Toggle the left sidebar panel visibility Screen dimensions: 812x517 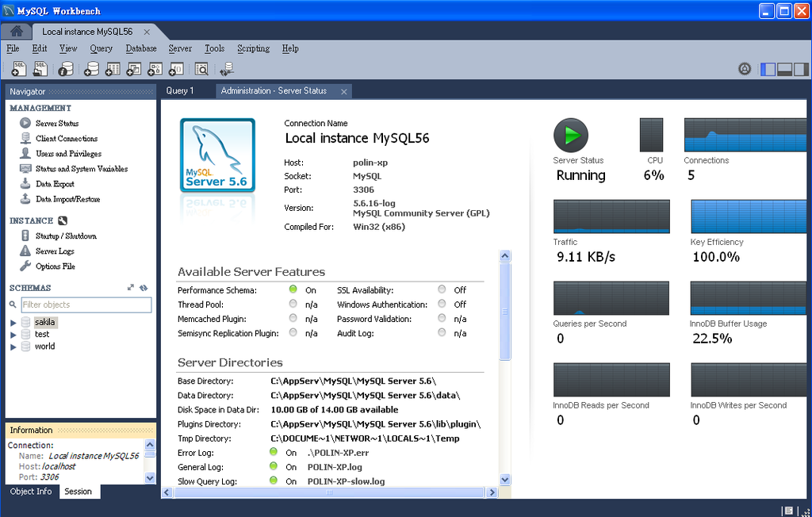[768, 69]
